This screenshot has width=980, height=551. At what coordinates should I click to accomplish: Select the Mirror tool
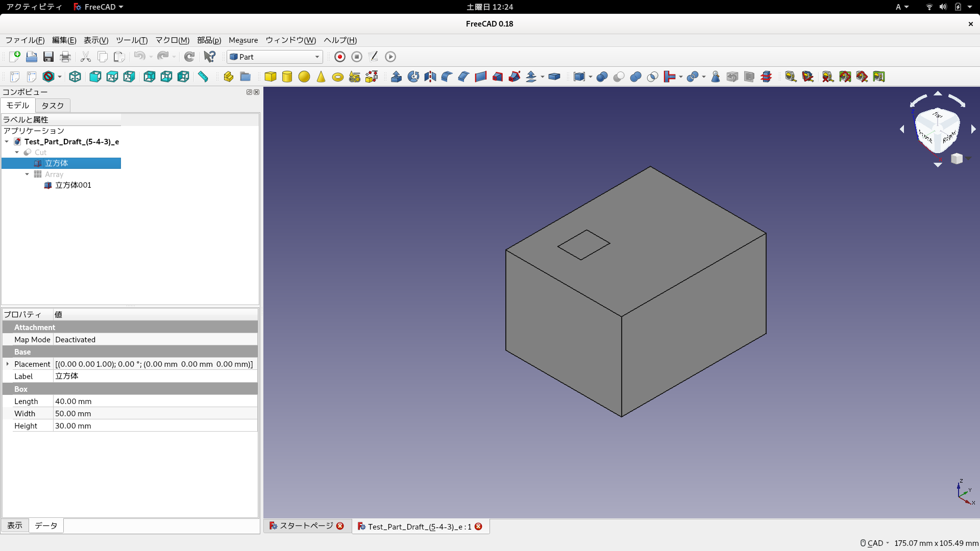(430, 77)
